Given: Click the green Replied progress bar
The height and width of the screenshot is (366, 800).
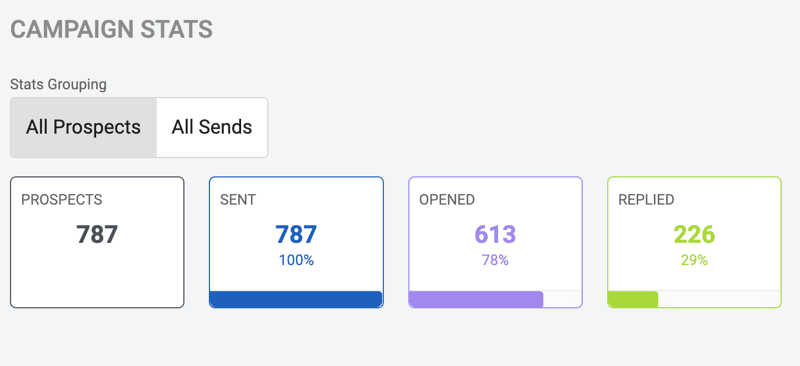Looking at the screenshot, I should pos(633,299).
